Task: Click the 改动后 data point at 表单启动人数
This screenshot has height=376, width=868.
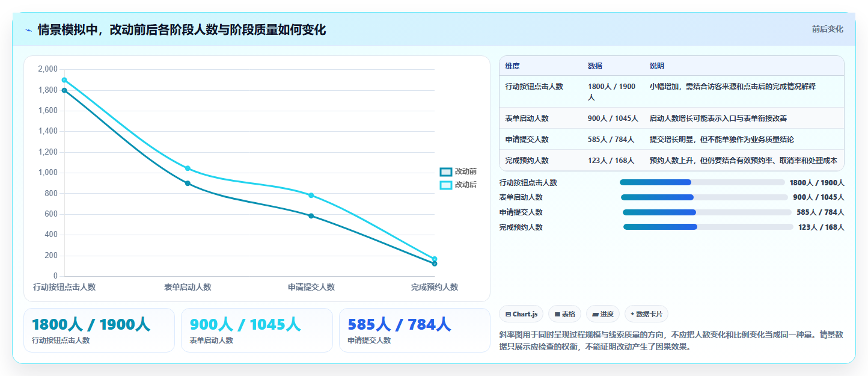Action: coord(188,168)
